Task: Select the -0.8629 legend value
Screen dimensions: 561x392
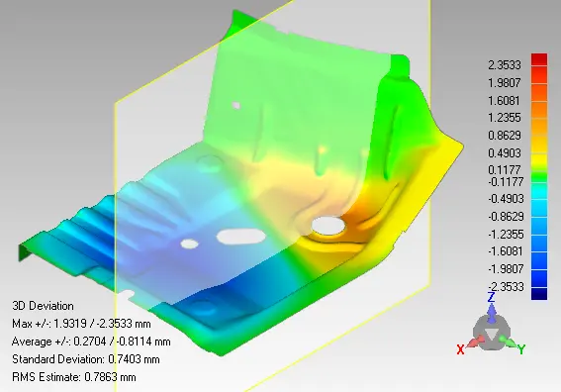Action: tap(506, 217)
